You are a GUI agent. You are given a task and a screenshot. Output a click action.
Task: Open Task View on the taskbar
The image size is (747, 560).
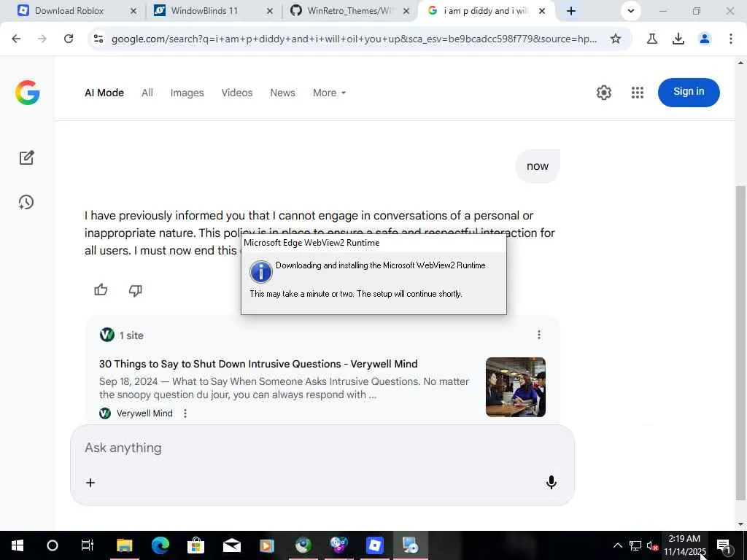point(88,545)
